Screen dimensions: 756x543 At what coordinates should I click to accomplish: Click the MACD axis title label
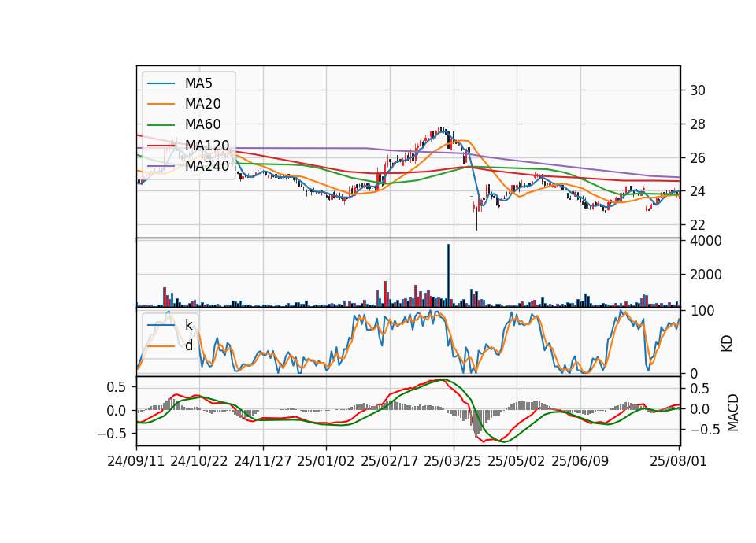(733, 412)
